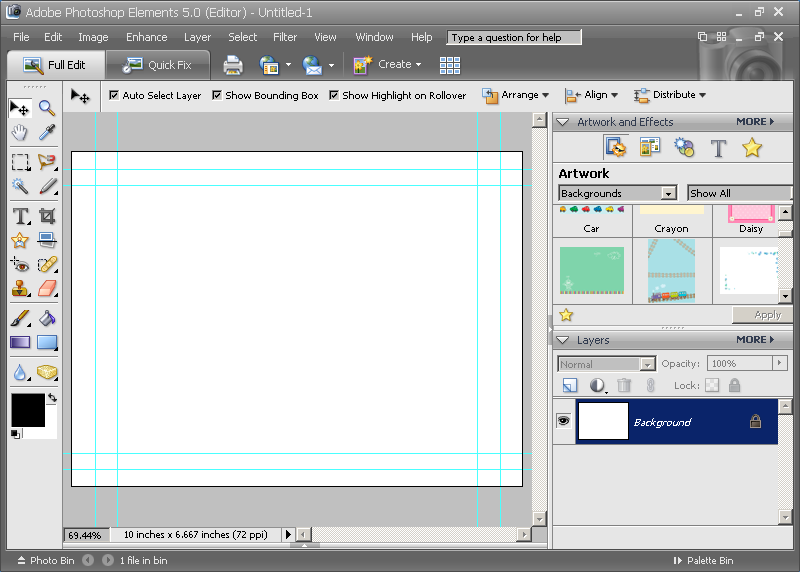Collapse the Layers palette
This screenshot has width=800, height=572.
pos(563,340)
